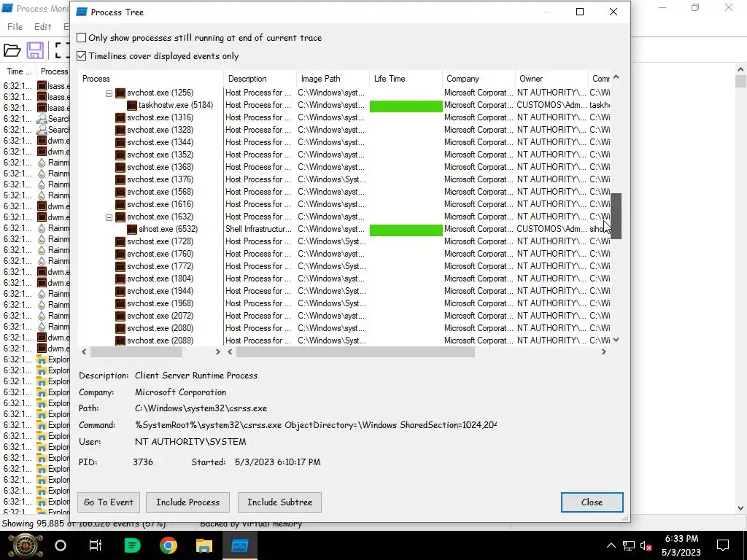This screenshot has height=560, width=747.
Task: Click the svchost.exe (1616) icon
Action: [120, 204]
